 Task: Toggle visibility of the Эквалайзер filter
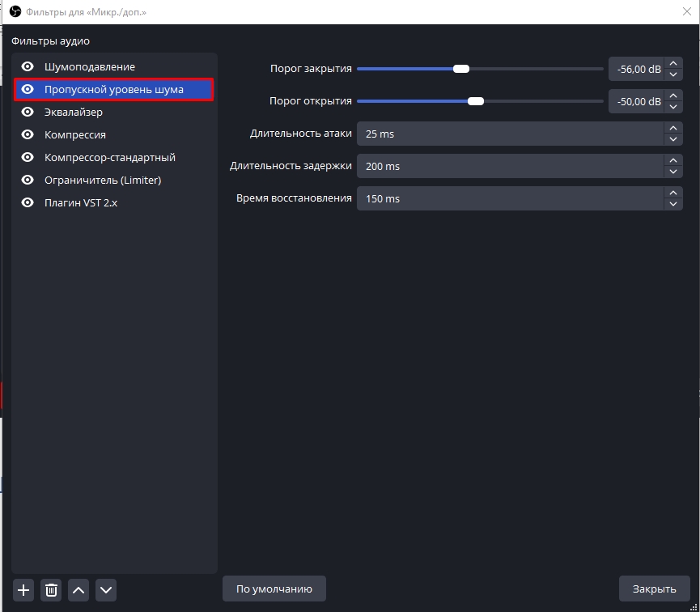[28, 112]
